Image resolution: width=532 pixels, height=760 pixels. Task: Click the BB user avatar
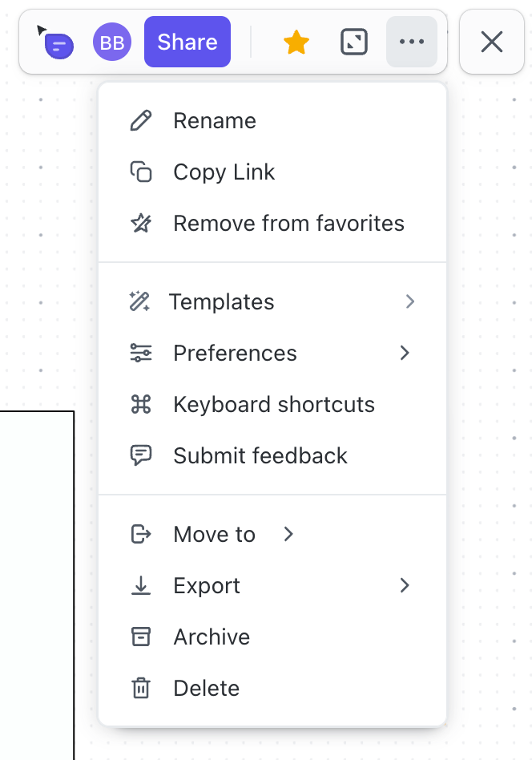111,41
